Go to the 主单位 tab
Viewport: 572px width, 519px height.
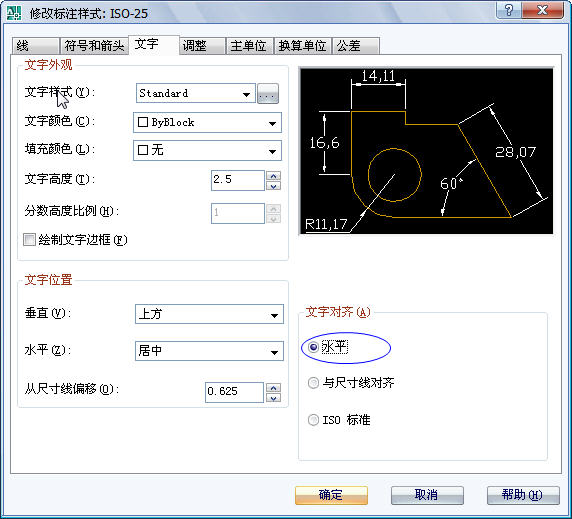[x=249, y=46]
